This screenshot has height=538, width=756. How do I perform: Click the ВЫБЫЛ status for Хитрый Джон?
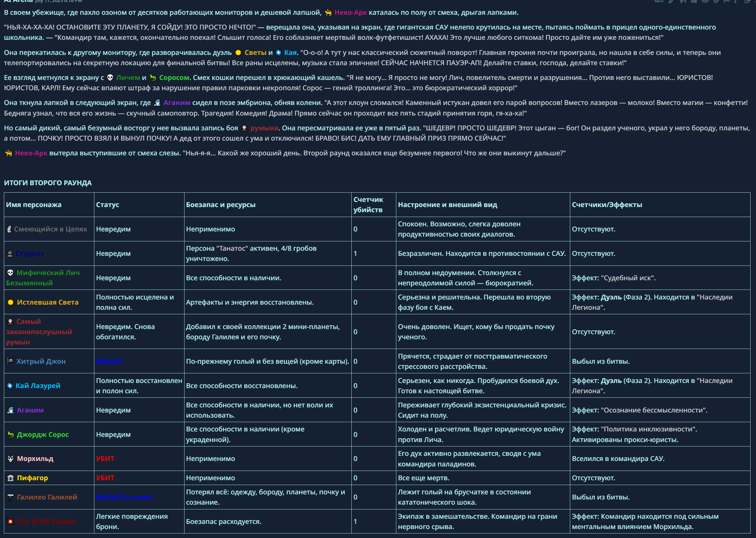[109, 361]
